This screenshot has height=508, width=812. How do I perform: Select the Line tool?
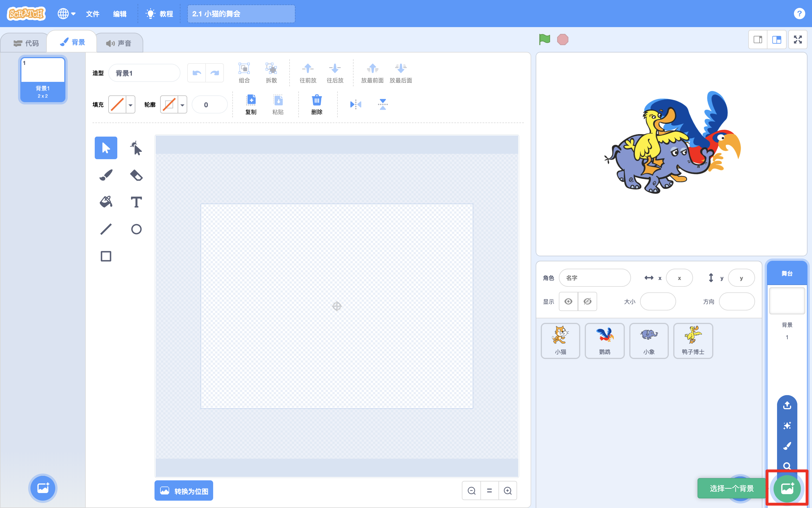106,229
